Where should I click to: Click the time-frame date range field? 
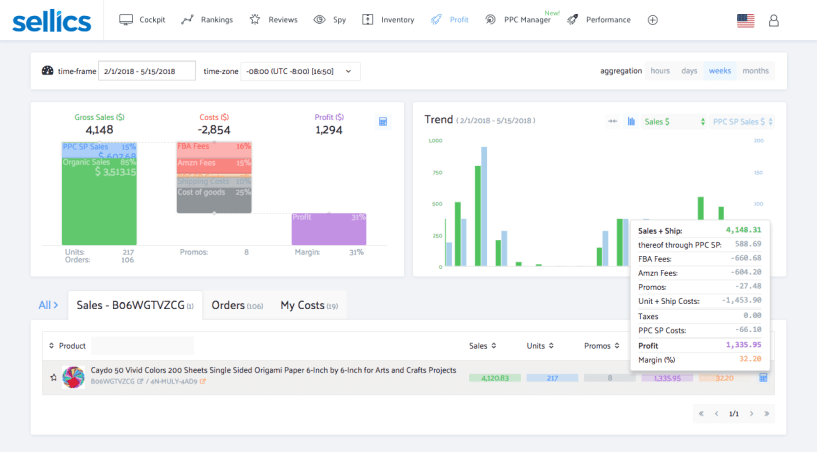point(146,71)
